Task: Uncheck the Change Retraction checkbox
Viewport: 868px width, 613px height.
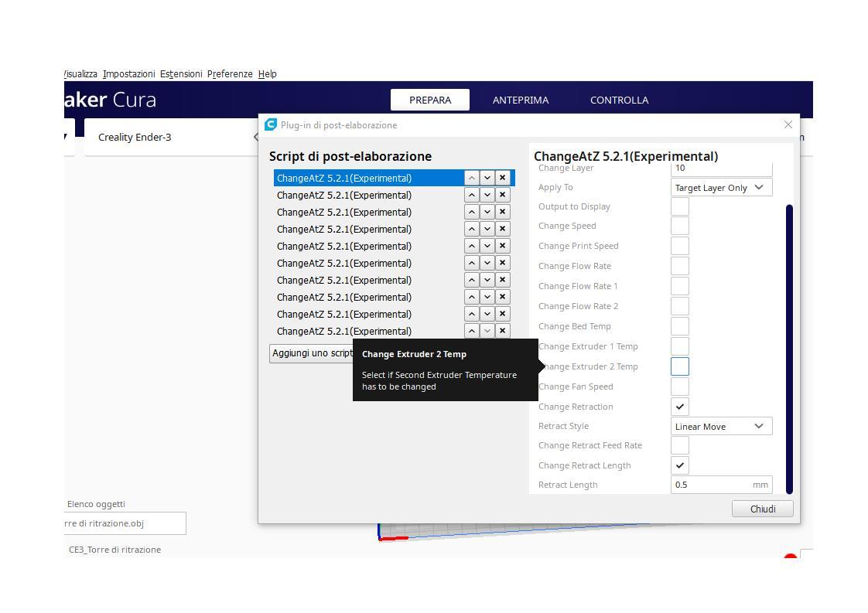Action: pos(679,407)
